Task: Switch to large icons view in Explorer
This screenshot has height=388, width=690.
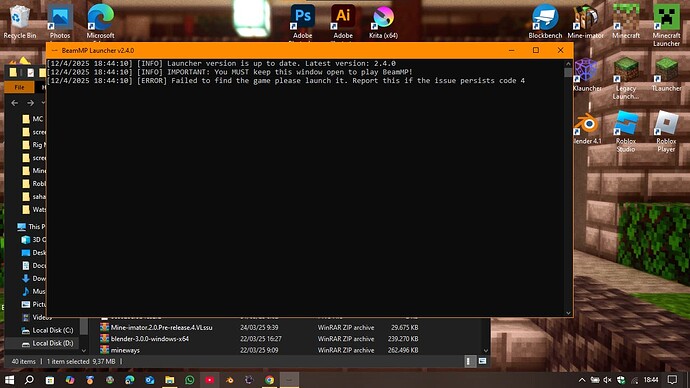Action: 482,361
